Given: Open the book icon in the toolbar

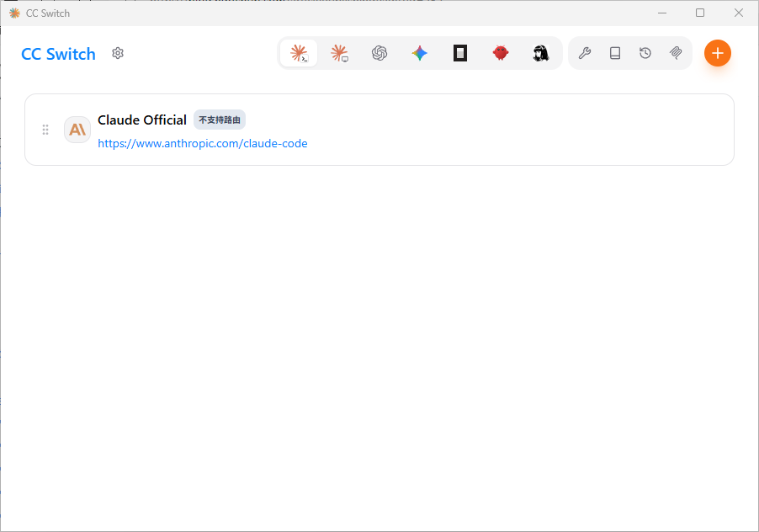Looking at the screenshot, I should click(615, 53).
